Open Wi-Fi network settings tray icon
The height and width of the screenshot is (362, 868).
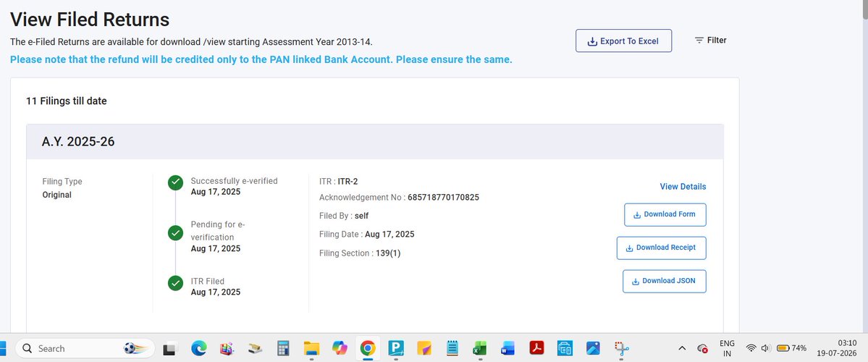point(751,348)
